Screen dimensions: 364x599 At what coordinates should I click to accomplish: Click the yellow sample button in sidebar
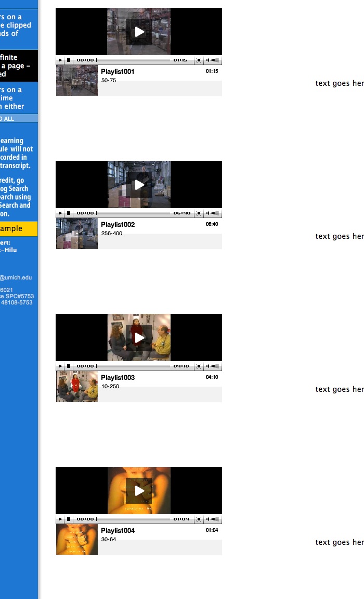point(18,228)
